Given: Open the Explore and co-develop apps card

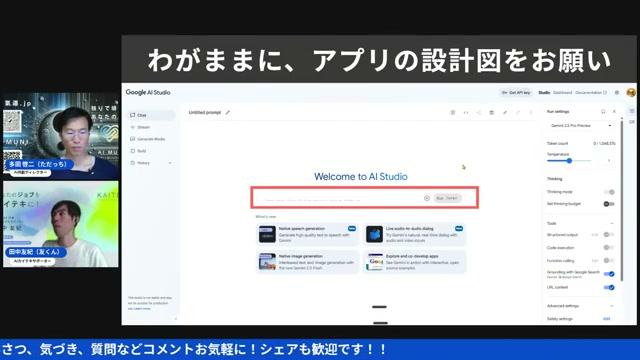Looking at the screenshot, I should tap(415, 262).
